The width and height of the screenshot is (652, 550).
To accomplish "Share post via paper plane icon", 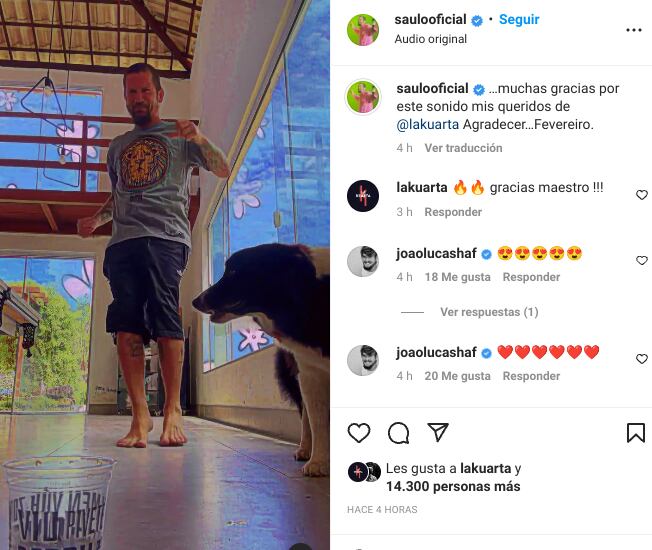I will click(x=438, y=432).
